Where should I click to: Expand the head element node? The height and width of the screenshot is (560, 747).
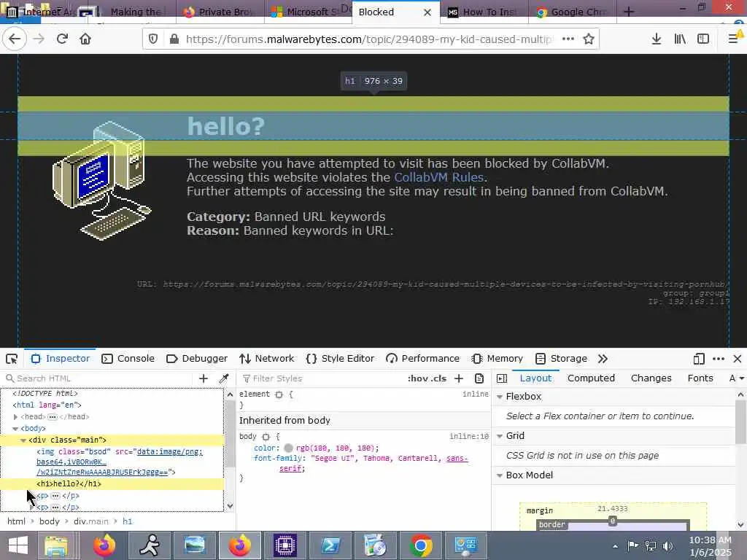click(x=16, y=416)
